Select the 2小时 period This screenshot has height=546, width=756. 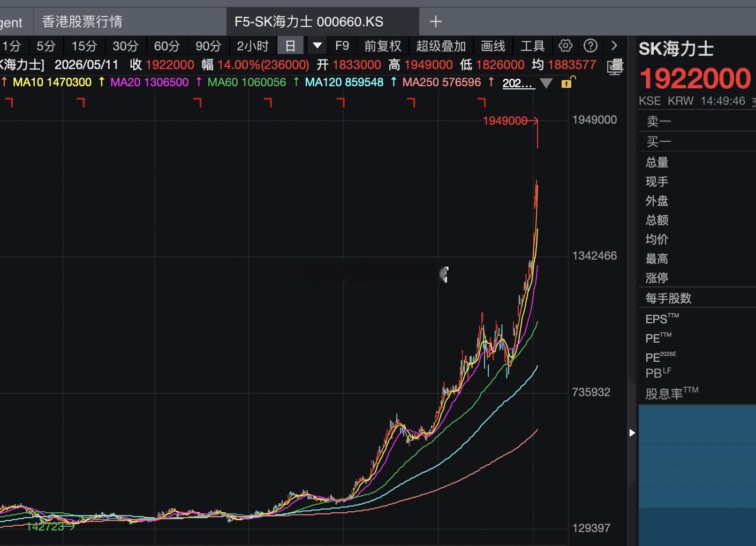click(x=253, y=46)
